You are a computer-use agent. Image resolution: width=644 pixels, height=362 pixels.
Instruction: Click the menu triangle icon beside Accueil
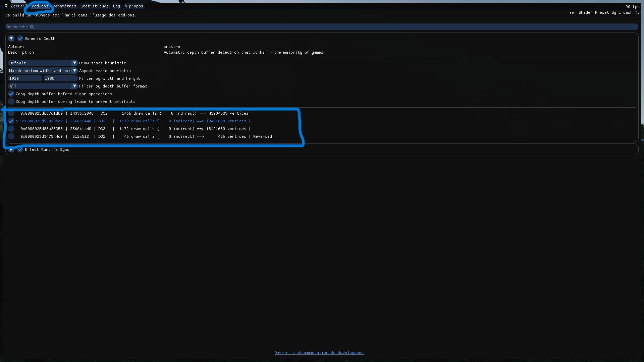coord(6,6)
